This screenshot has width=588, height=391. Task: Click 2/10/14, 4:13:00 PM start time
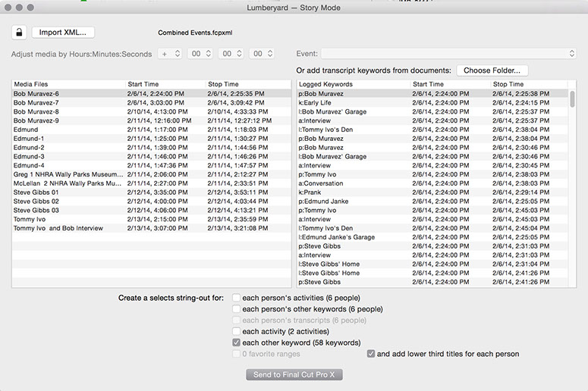click(x=158, y=111)
